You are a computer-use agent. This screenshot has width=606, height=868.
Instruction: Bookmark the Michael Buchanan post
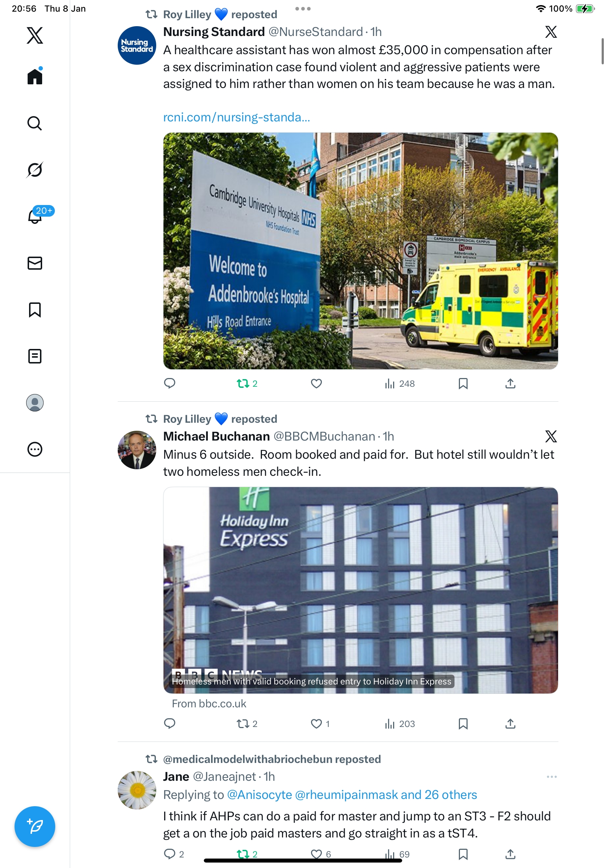(463, 724)
